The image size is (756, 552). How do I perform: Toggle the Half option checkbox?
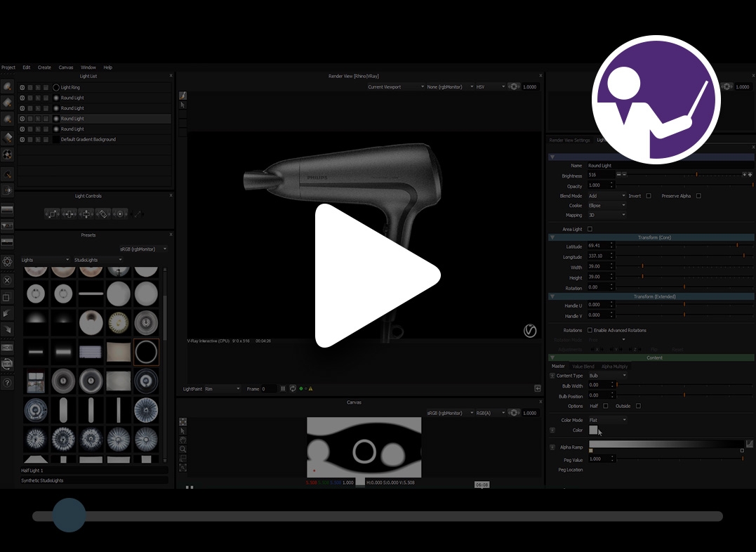pos(606,406)
